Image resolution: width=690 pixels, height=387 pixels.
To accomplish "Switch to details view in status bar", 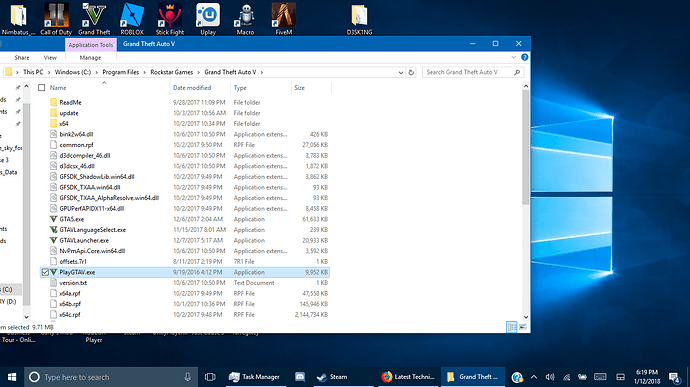I will click(512, 327).
